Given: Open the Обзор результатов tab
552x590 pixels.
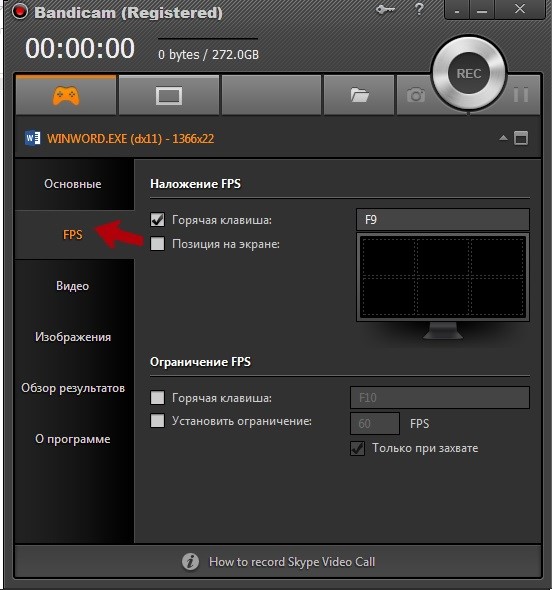Looking at the screenshot, I should pyautogui.click(x=73, y=388).
